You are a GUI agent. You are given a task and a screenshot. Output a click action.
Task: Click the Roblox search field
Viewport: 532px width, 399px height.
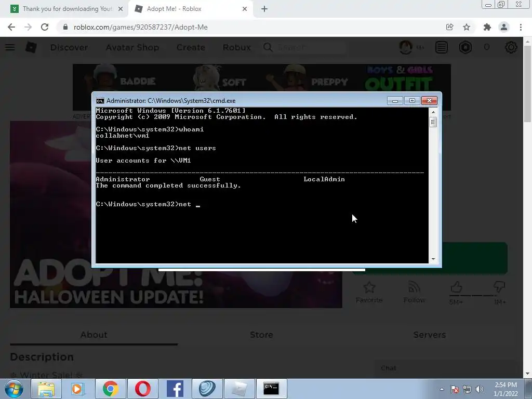click(x=303, y=47)
